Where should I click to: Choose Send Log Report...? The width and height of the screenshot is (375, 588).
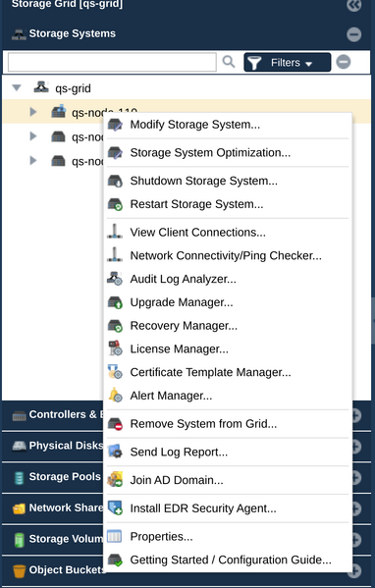tap(179, 452)
